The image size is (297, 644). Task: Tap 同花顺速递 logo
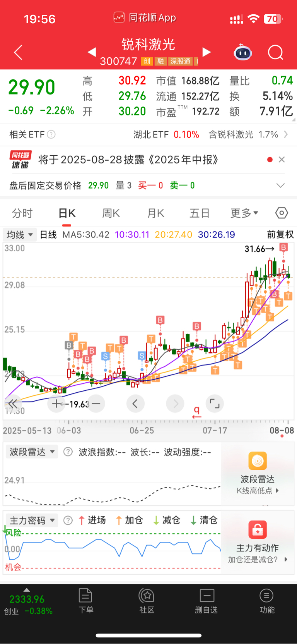pyautogui.click(x=20, y=160)
